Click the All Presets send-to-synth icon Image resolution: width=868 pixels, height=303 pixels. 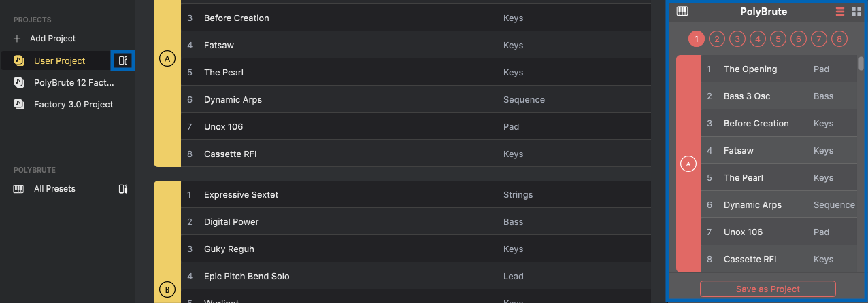(123, 189)
